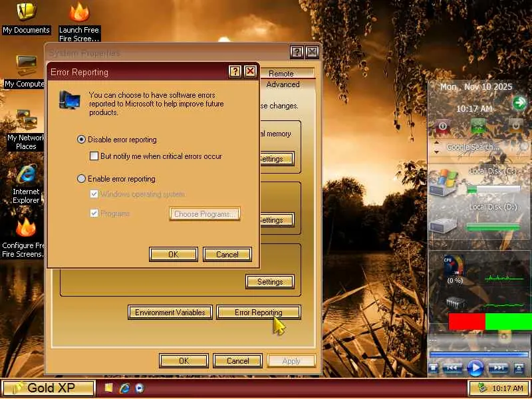Check But notify me when critical errors
The image size is (532, 399).
(94, 156)
